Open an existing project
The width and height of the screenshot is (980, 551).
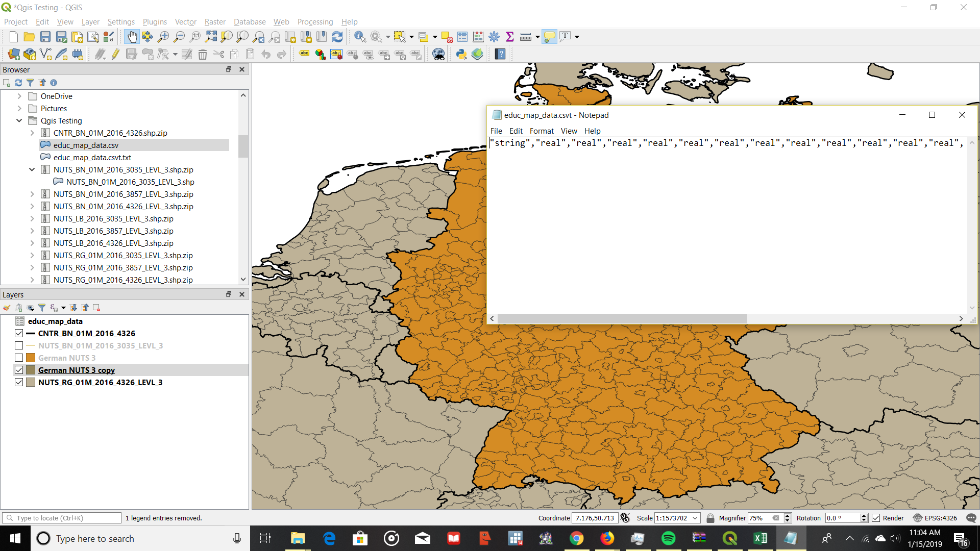point(30,37)
